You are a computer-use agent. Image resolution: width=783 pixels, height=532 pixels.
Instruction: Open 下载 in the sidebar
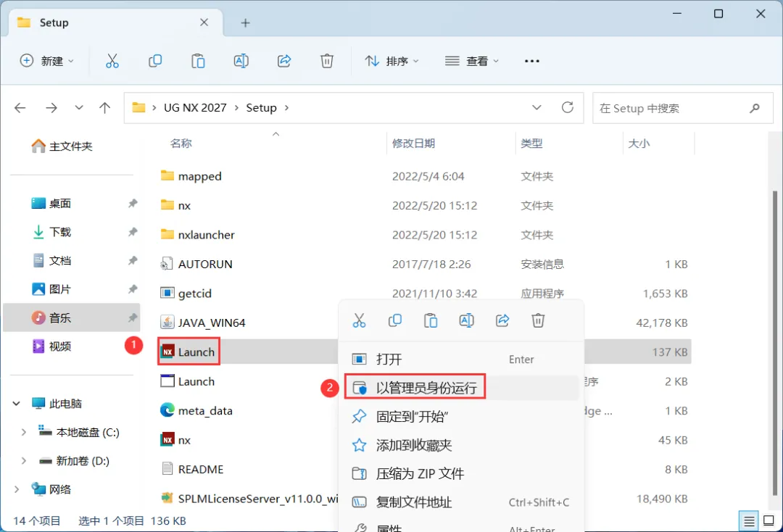click(x=52, y=232)
